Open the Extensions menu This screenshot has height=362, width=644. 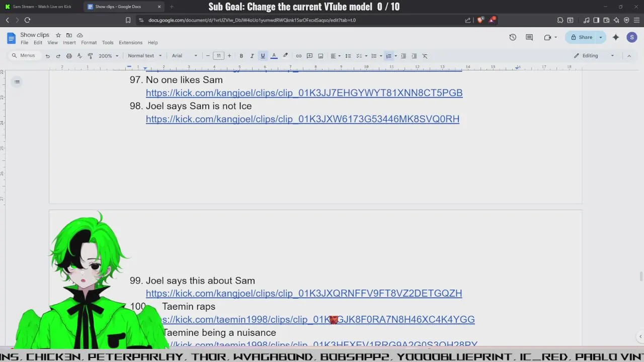coord(130,43)
